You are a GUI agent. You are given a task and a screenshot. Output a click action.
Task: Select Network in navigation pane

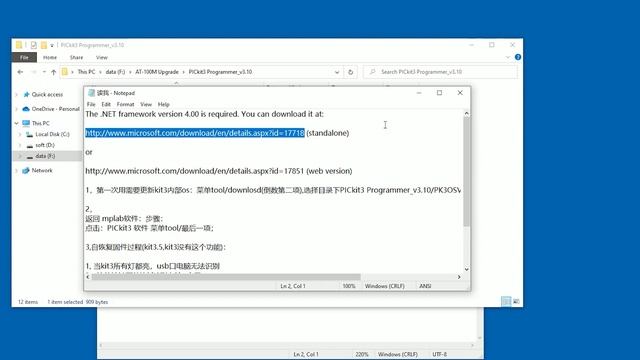pos(42,171)
